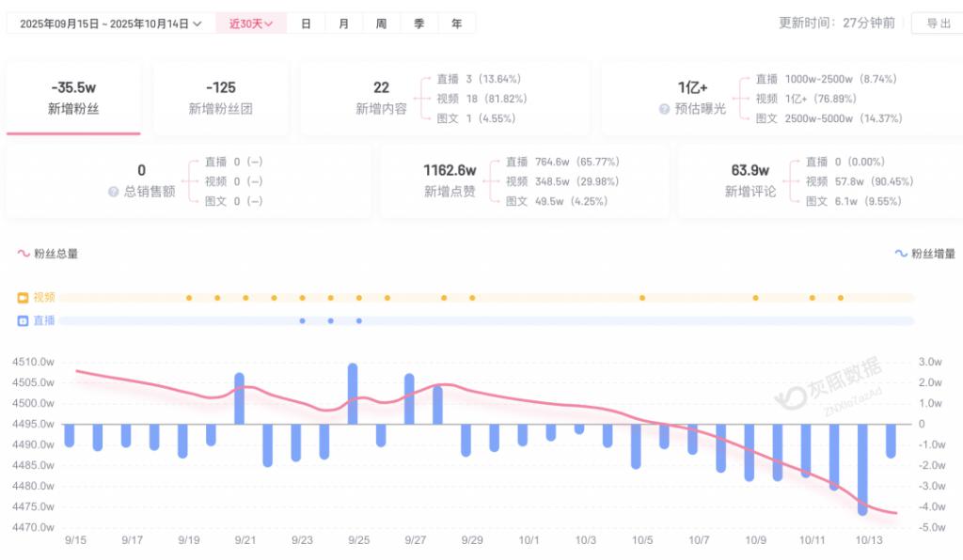Switch to the 月 granularity tab
963x560 pixels.
tap(343, 23)
